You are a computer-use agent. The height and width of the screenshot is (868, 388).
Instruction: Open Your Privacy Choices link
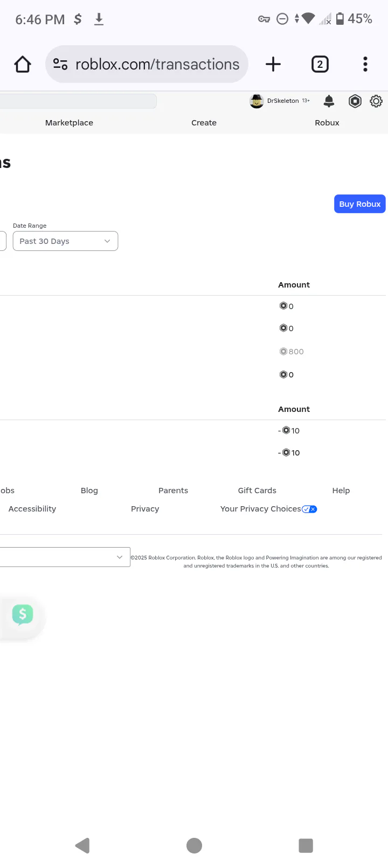point(261,509)
